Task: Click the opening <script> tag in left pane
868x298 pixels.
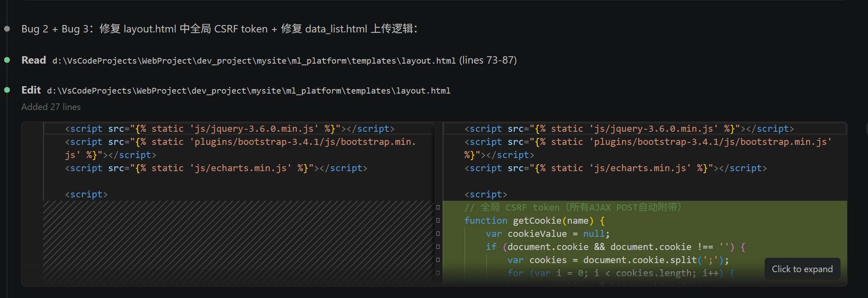Action: (86, 195)
